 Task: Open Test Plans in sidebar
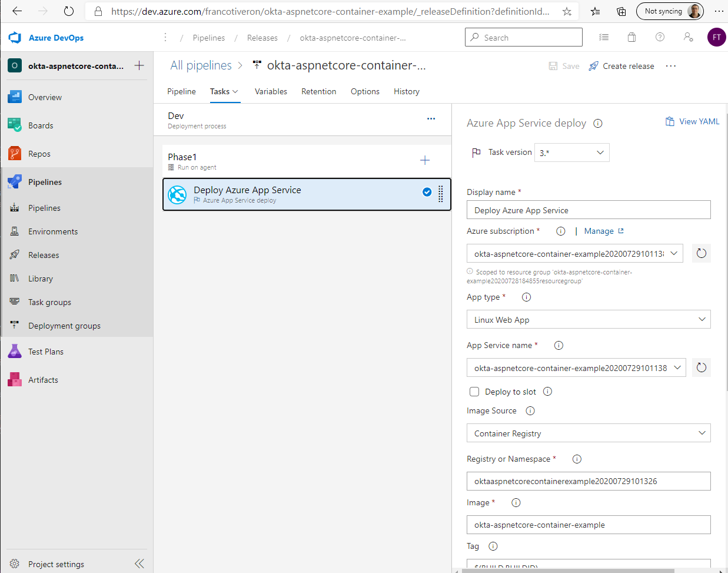[x=46, y=352]
